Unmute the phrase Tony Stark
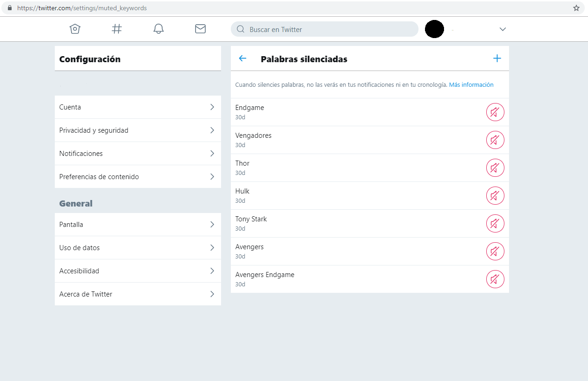The width and height of the screenshot is (588, 381). tap(495, 224)
